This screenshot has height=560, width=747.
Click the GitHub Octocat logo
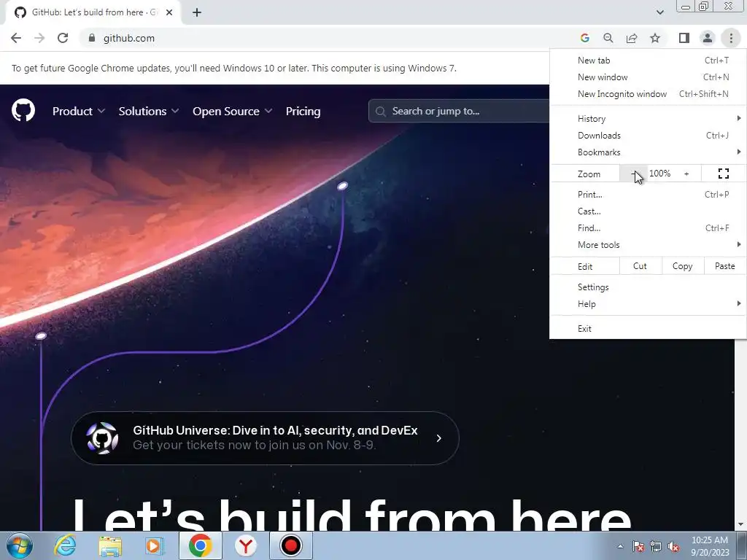click(23, 111)
